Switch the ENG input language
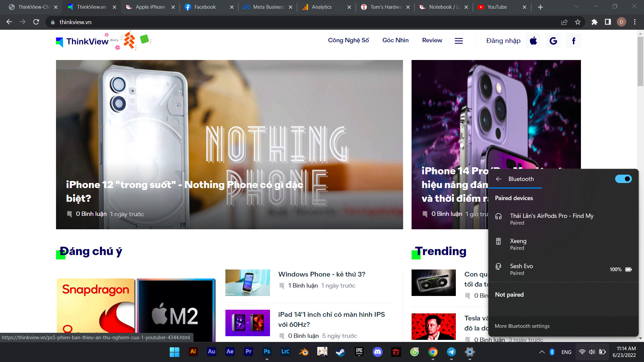The width and height of the screenshot is (644, 362). tap(566, 352)
